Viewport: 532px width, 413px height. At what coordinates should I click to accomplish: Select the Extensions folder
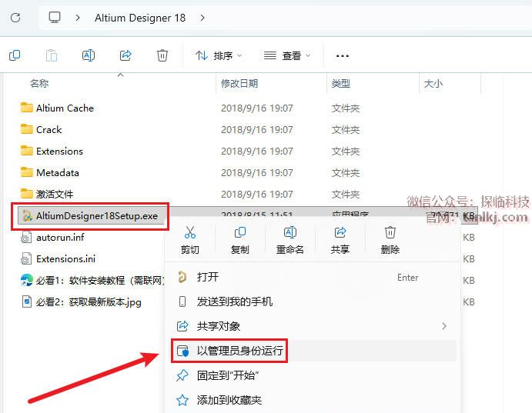coord(59,151)
